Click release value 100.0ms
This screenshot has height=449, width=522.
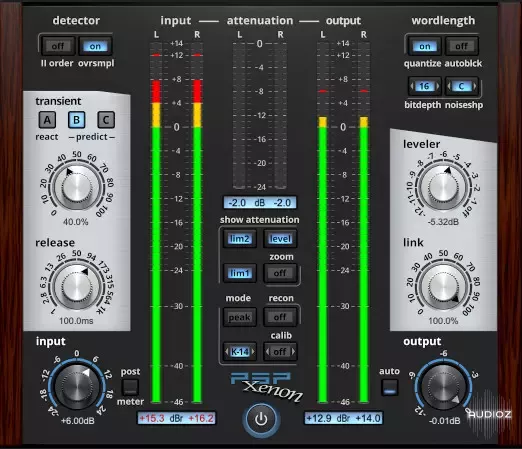tap(76, 321)
